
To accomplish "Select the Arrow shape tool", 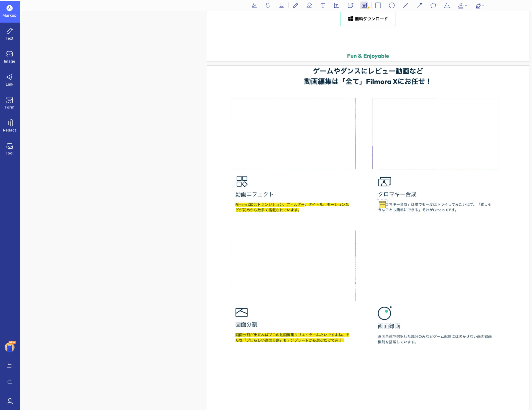I will point(419,5).
